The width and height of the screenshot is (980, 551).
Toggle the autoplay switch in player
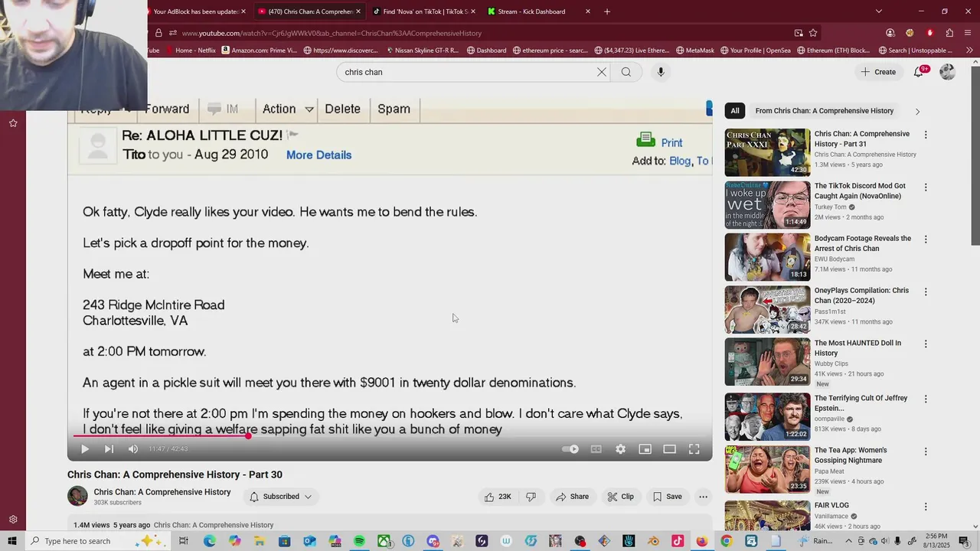pyautogui.click(x=570, y=449)
